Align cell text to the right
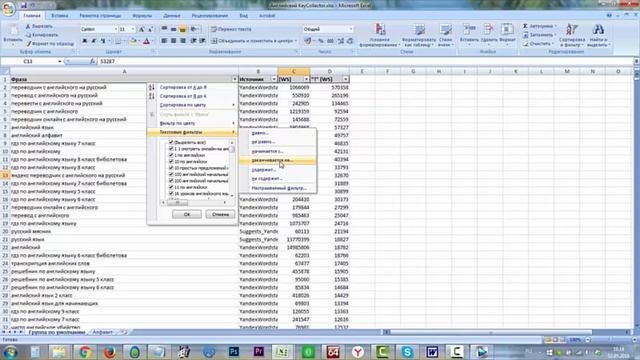640x360 pixels. coord(183,41)
